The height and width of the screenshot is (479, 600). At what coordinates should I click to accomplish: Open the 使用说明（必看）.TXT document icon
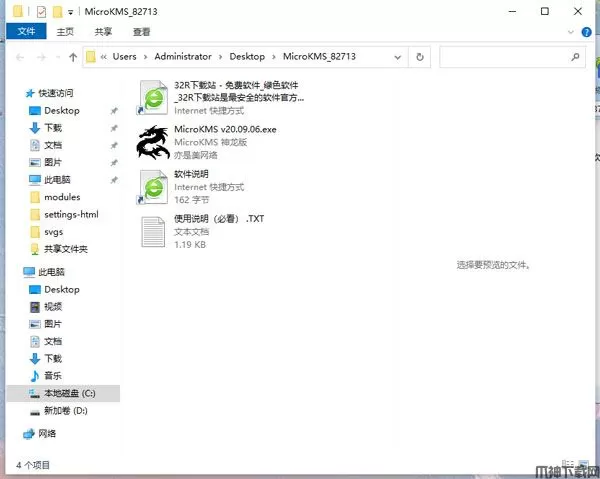(153, 231)
